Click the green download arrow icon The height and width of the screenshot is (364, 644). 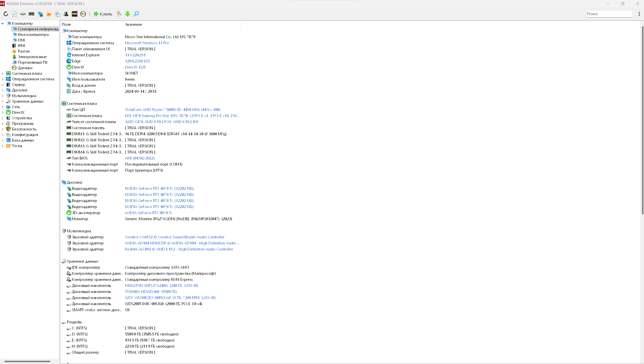(x=128, y=14)
